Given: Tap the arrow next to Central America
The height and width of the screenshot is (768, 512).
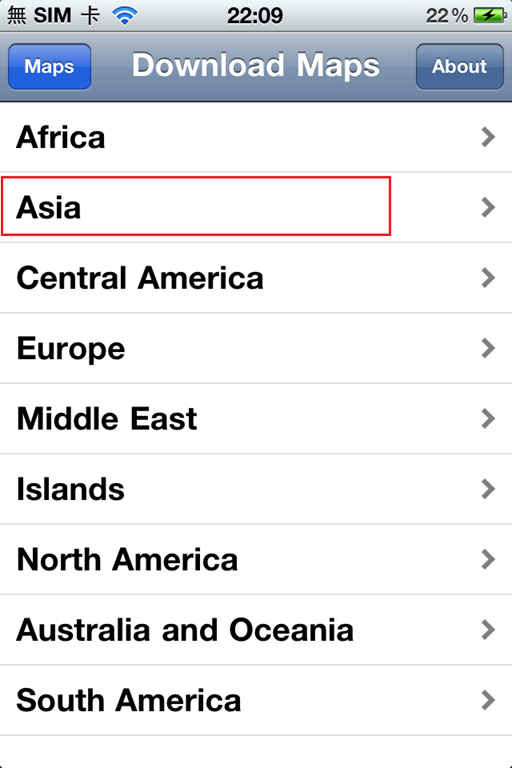Looking at the screenshot, I should pyautogui.click(x=488, y=278).
